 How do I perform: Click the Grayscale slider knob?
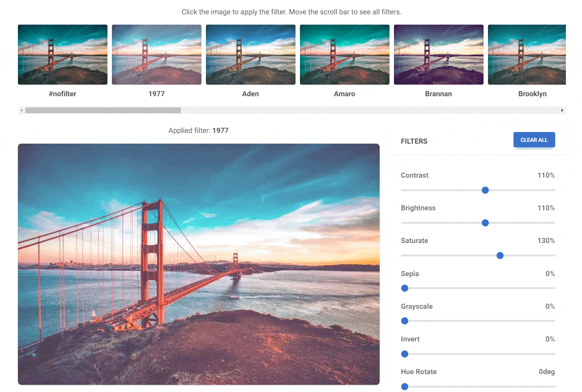405,321
